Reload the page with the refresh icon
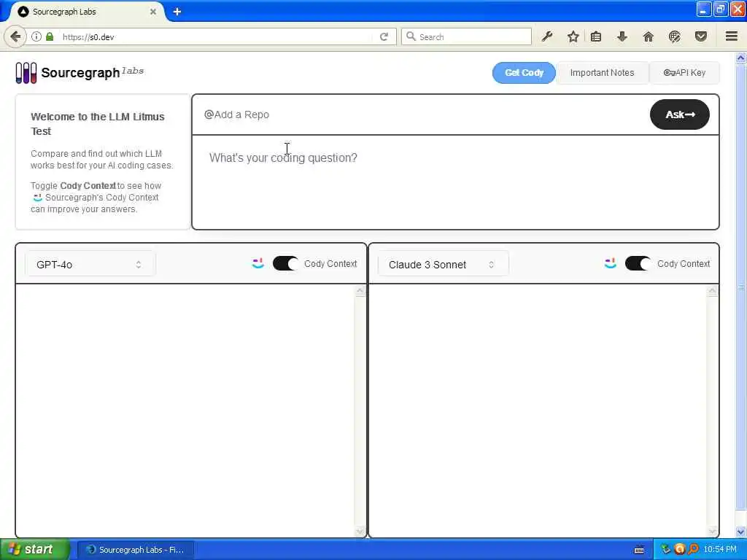 (x=384, y=36)
